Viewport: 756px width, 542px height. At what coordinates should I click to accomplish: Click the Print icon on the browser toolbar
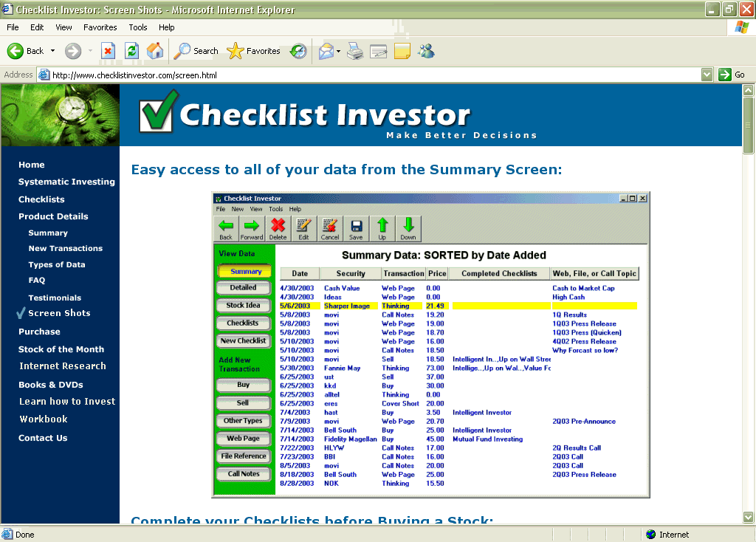point(354,51)
